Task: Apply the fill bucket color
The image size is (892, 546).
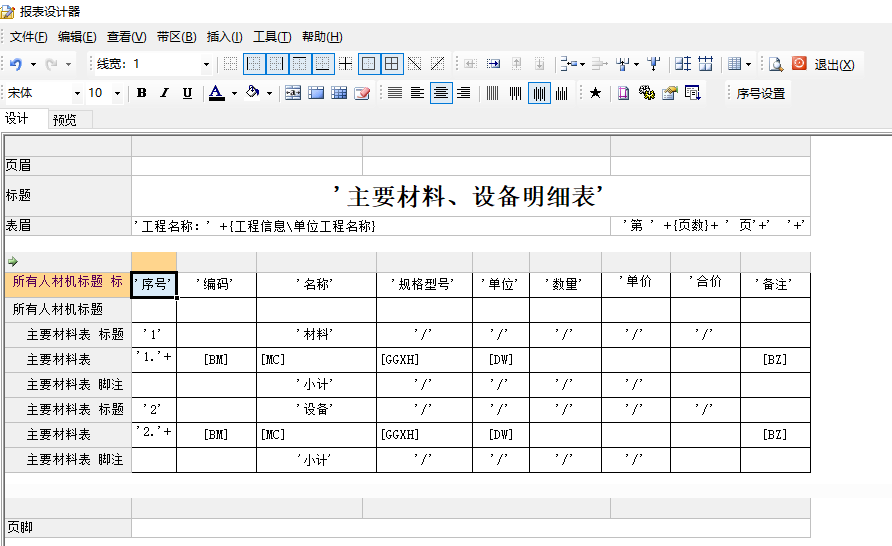Action: (253, 92)
